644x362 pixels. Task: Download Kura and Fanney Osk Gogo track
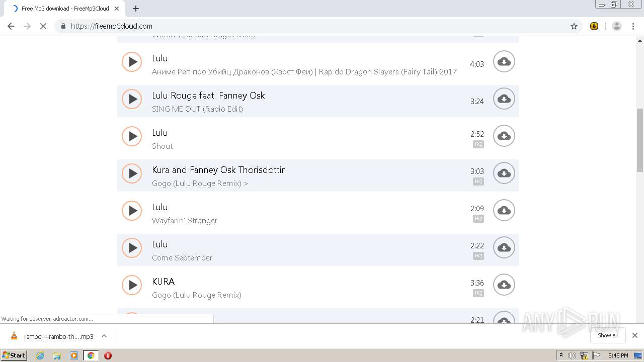[504, 173]
